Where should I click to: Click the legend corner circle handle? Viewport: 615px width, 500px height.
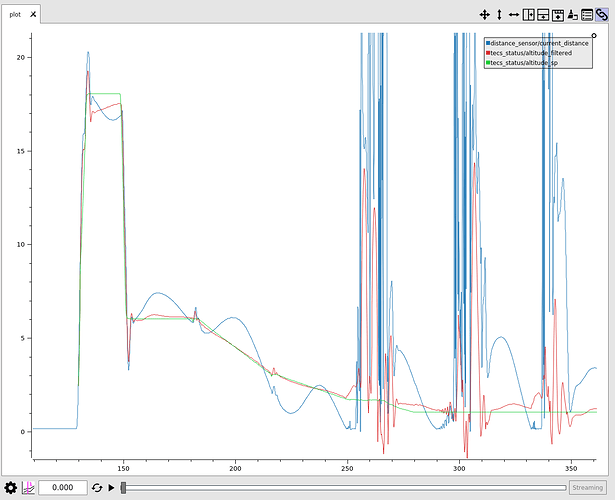click(x=594, y=35)
